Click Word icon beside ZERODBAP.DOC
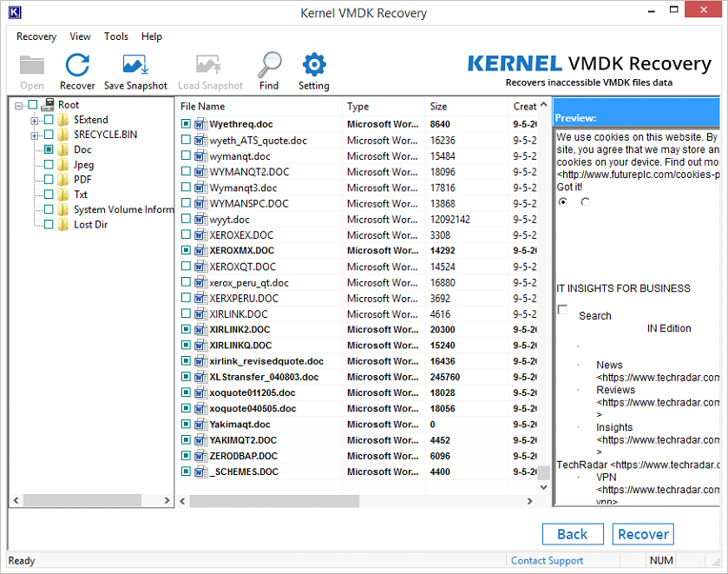728x574 pixels. point(200,456)
